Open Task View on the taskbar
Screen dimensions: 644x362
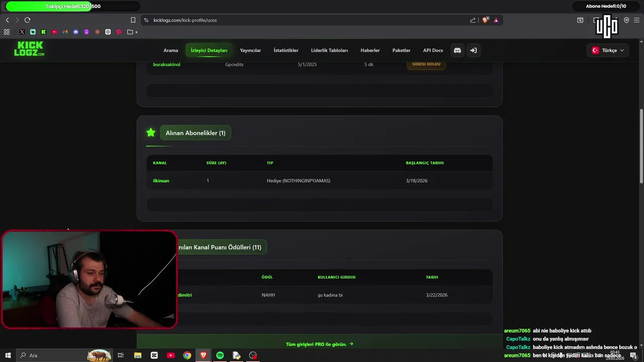pyautogui.click(x=121, y=355)
